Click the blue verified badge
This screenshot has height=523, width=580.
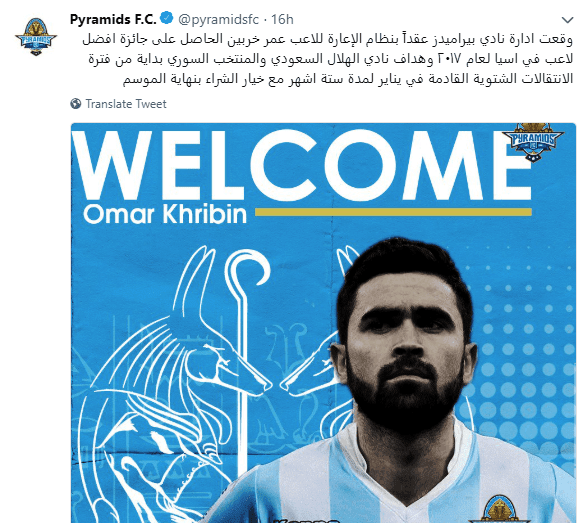167,18
